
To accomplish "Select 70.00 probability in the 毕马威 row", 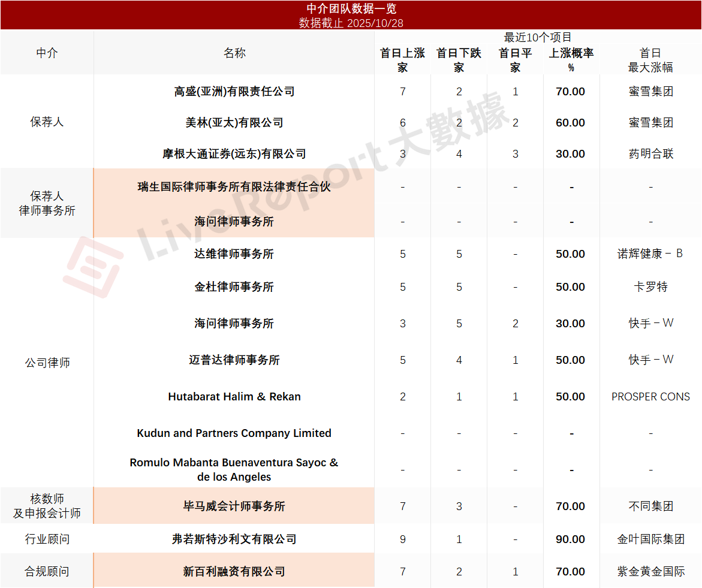I will coord(570,506).
